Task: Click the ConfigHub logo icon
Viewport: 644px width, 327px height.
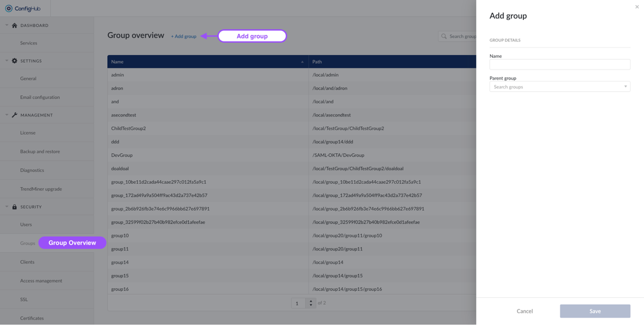Action: pos(9,9)
